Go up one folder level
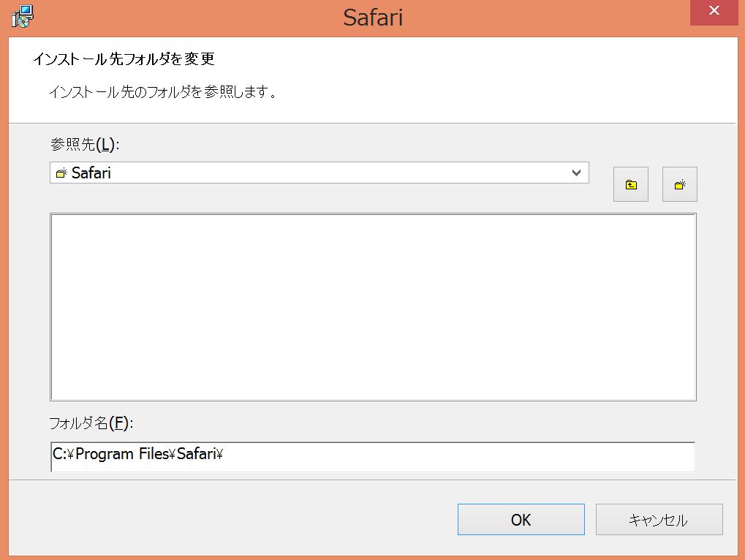This screenshot has height=560, width=745. (631, 184)
